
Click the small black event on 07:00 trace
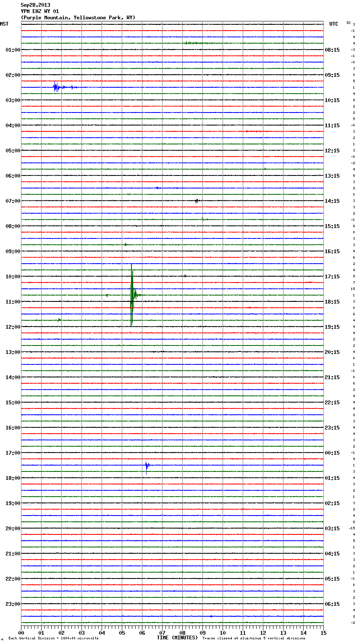pos(197,201)
